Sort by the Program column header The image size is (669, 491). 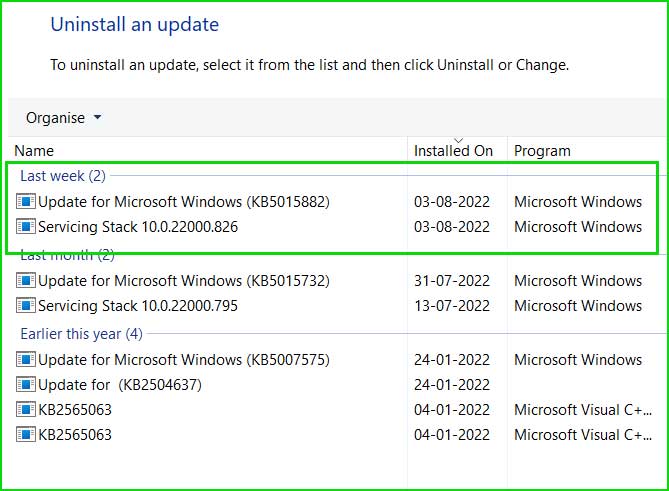click(542, 151)
